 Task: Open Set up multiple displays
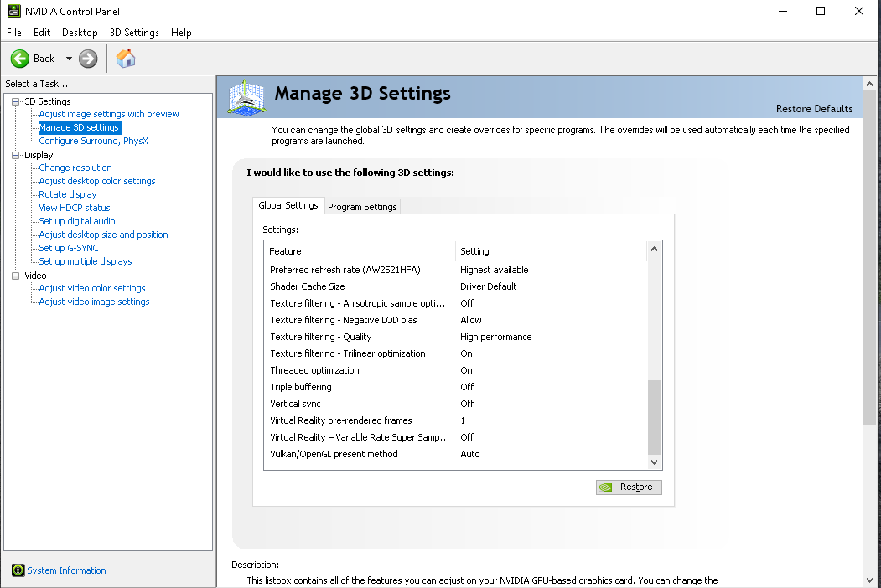pos(86,261)
